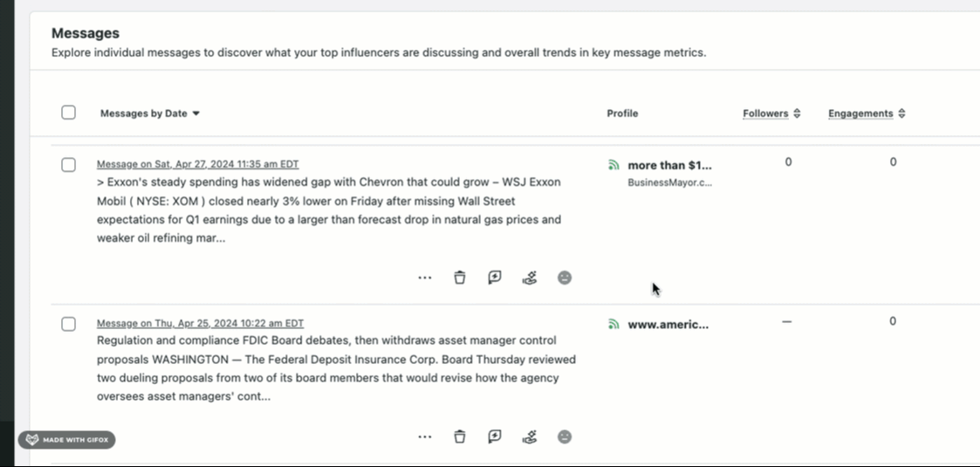Check the Apr 27 Exxon message checkbox
980x467 pixels.
(x=68, y=165)
